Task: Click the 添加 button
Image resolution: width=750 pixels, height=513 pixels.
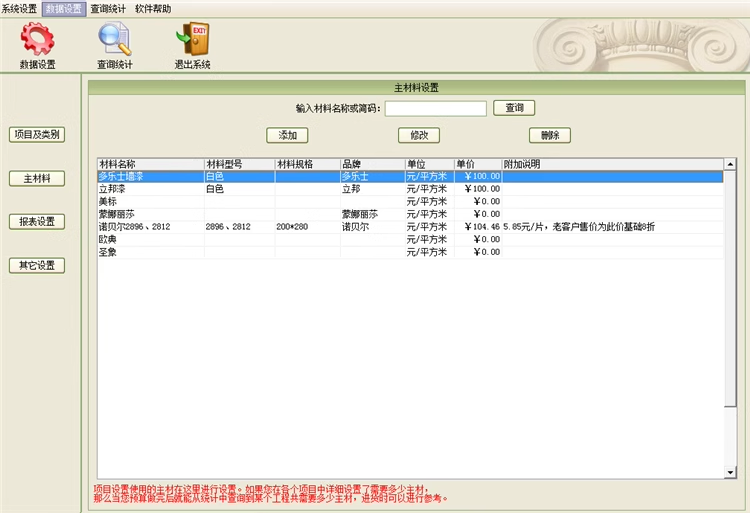Action: [x=287, y=135]
